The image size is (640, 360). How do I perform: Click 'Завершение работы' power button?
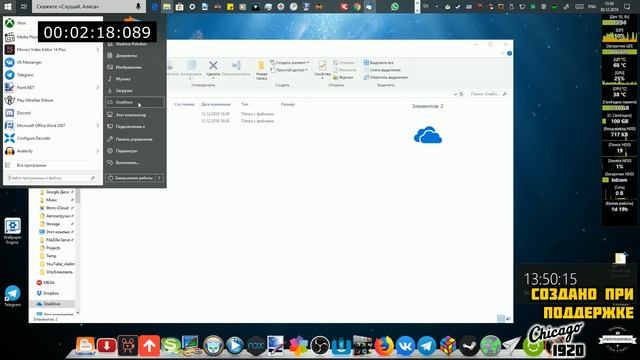coord(130,178)
